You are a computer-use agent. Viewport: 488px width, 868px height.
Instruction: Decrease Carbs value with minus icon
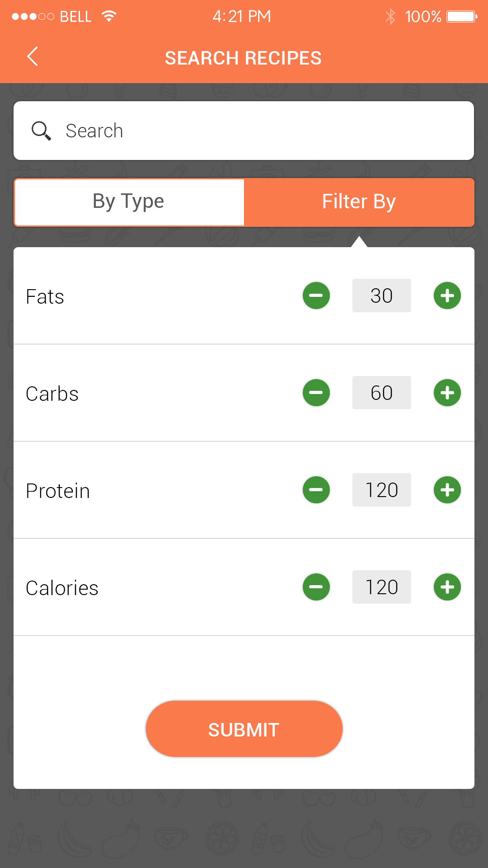[x=316, y=393]
